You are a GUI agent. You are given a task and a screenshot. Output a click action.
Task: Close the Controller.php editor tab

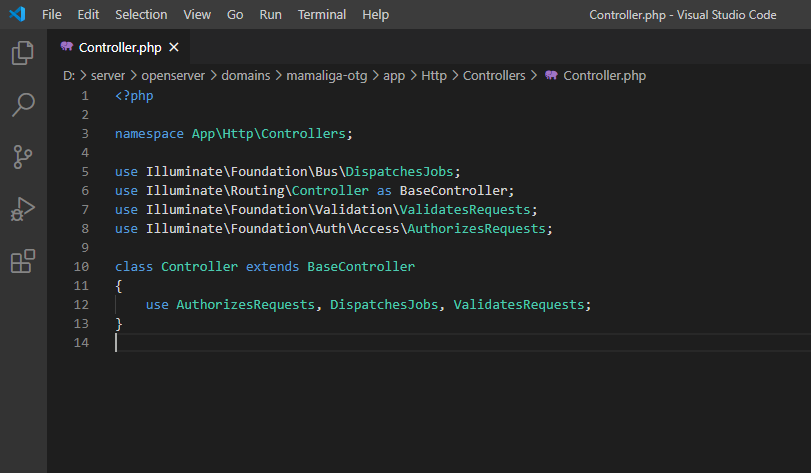174,47
